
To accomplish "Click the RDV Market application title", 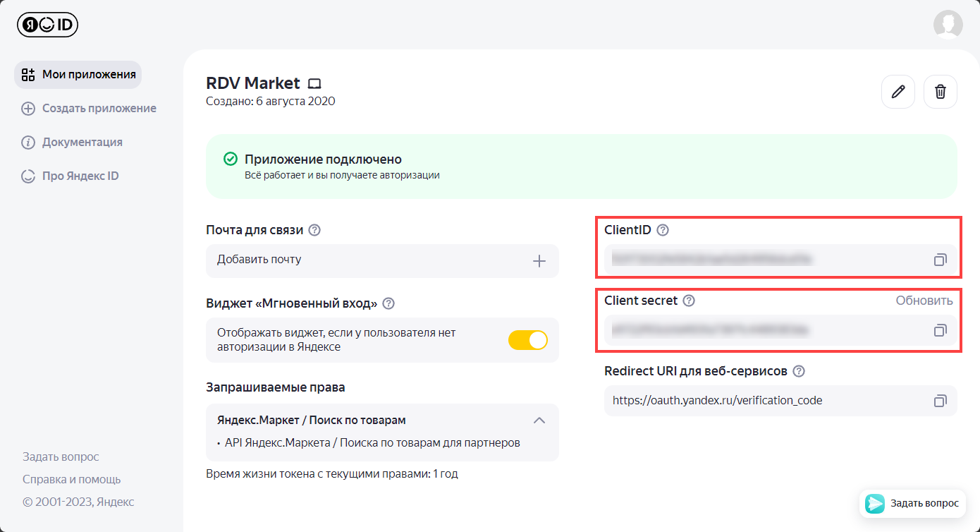I will [253, 83].
